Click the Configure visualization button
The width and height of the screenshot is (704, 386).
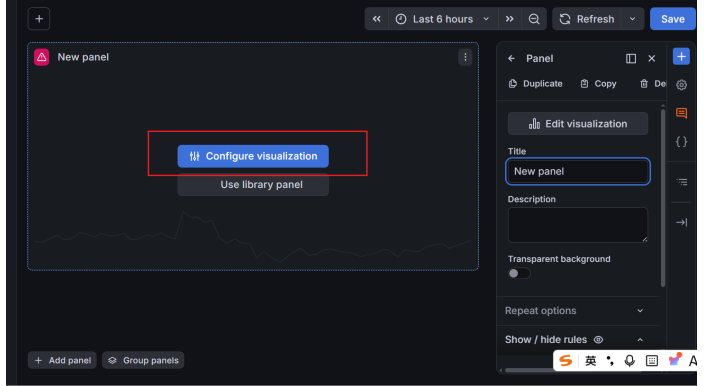pos(253,156)
